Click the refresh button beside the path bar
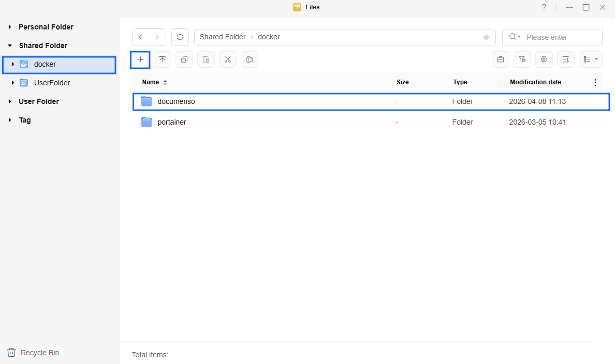The height and width of the screenshot is (364, 615). [180, 37]
